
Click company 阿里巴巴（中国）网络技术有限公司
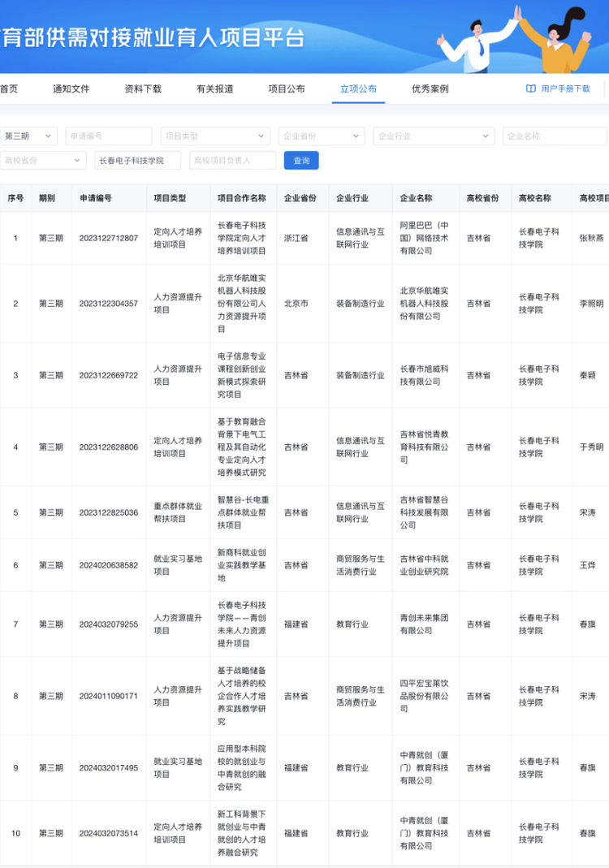(x=425, y=238)
